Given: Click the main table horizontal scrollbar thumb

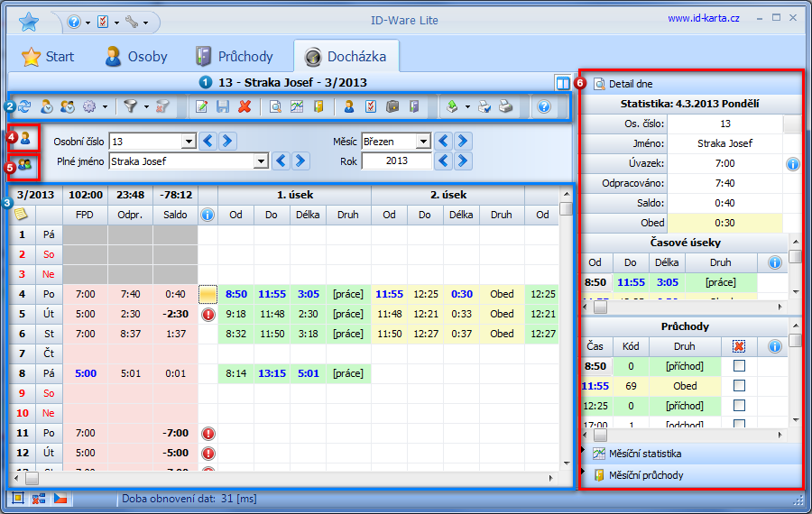Looking at the screenshot, I should pyautogui.click(x=32, y=478).
